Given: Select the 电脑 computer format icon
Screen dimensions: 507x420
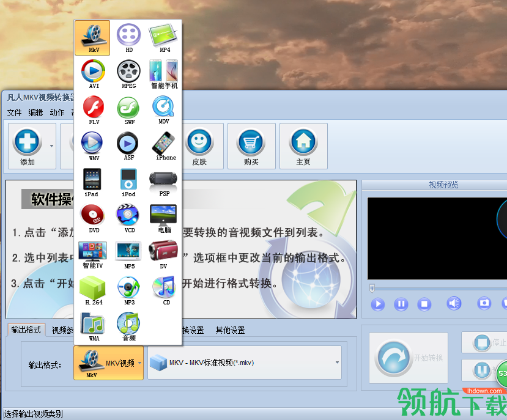Looking at the screenshot, I should (x=164, y=218).
